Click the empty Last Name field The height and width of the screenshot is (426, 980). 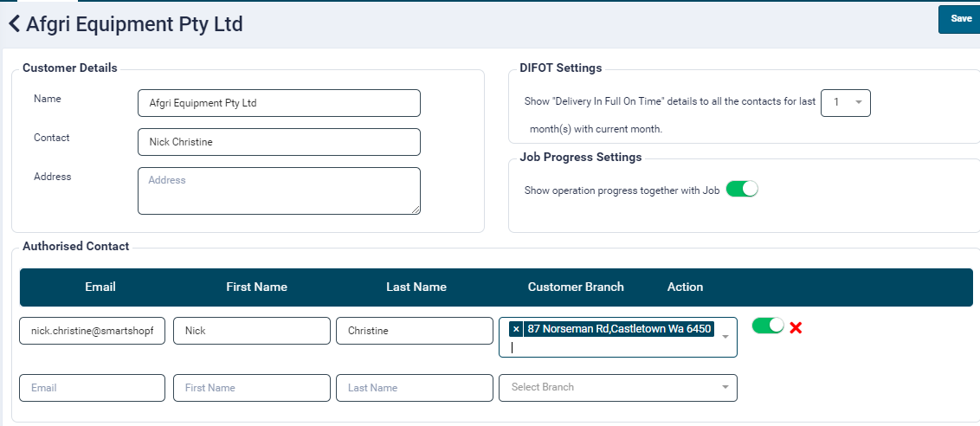coord(414,388)
